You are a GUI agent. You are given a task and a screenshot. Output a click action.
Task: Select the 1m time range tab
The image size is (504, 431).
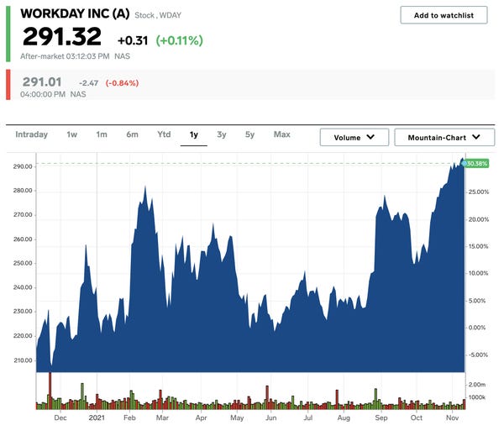[102, 134]
